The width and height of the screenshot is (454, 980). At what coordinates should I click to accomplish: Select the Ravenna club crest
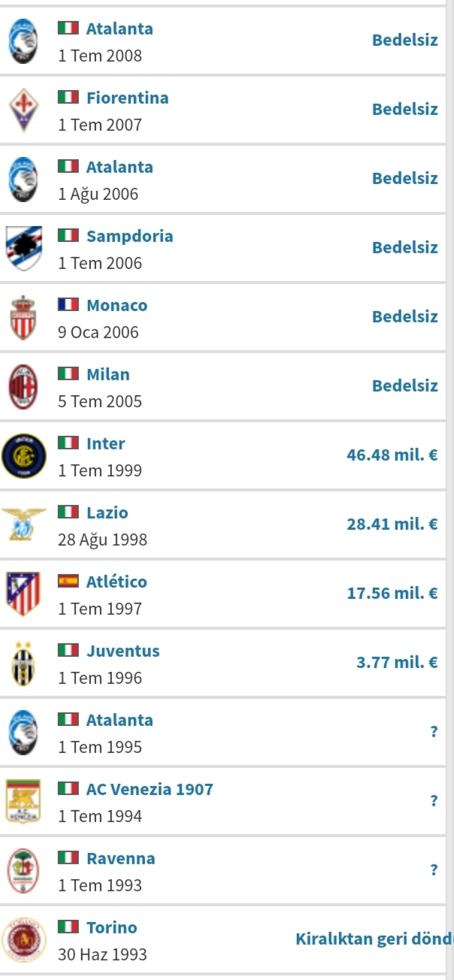click(x=23, y=870)
